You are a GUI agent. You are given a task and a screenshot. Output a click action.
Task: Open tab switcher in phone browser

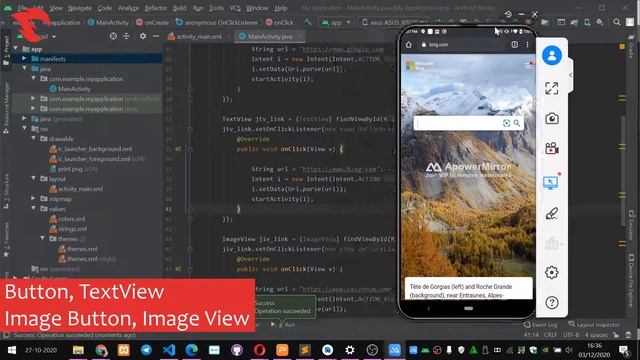[515, 44]
